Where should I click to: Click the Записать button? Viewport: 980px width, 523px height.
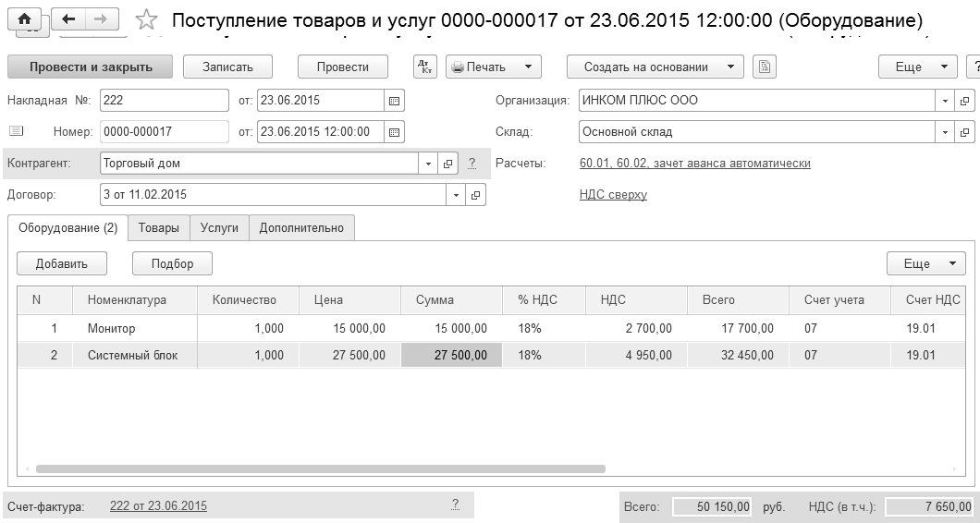(227, 67)
